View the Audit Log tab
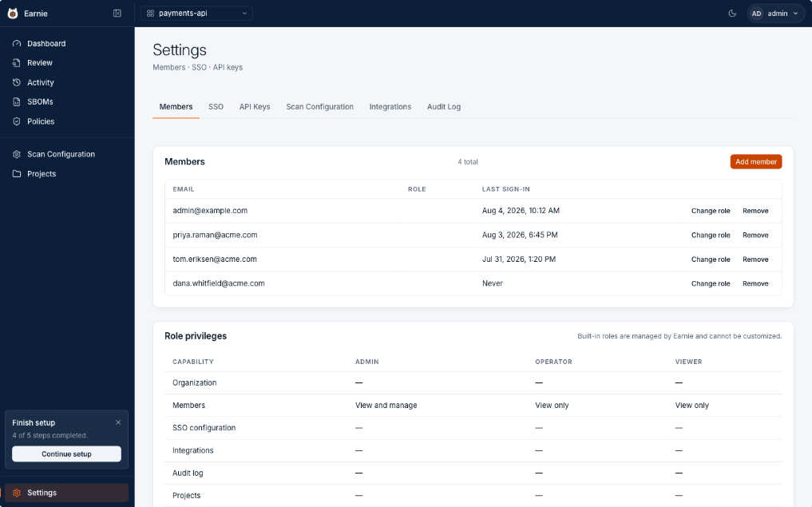Viewport: 812px width, 507px height. point(444,107)
